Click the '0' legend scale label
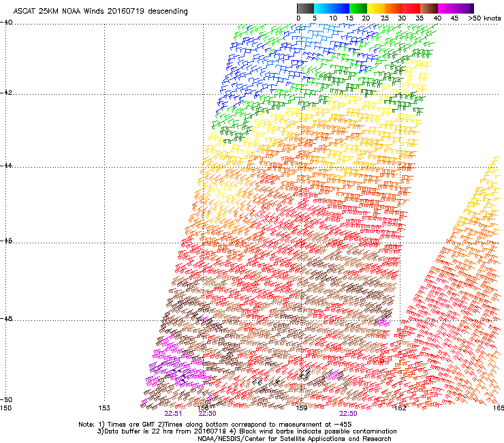 tap(298, 18)
